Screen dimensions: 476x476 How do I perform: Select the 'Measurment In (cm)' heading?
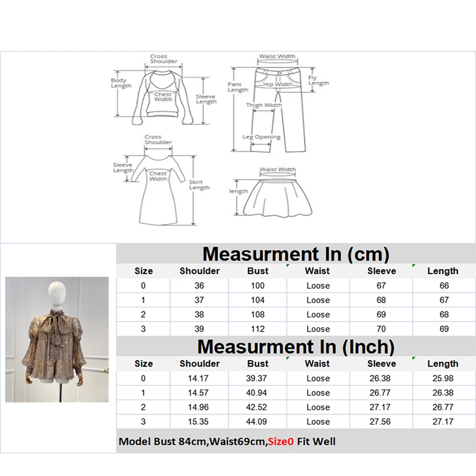[x=296, y=254]
